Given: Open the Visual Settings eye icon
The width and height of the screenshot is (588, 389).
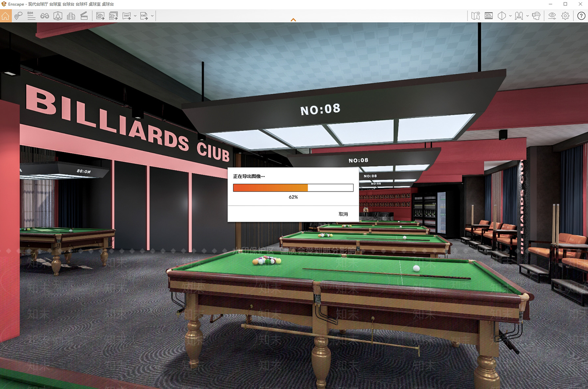Looking at the screenshot, I should point(552,16).
